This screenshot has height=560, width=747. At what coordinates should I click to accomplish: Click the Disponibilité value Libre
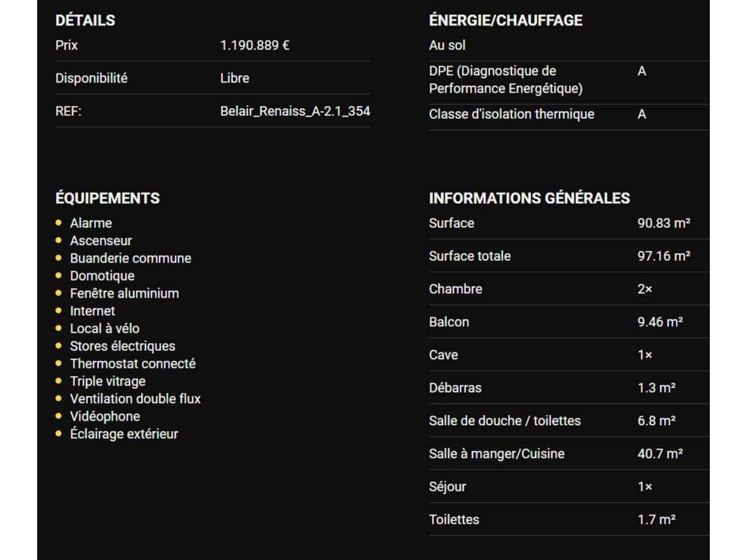(234, 78)
